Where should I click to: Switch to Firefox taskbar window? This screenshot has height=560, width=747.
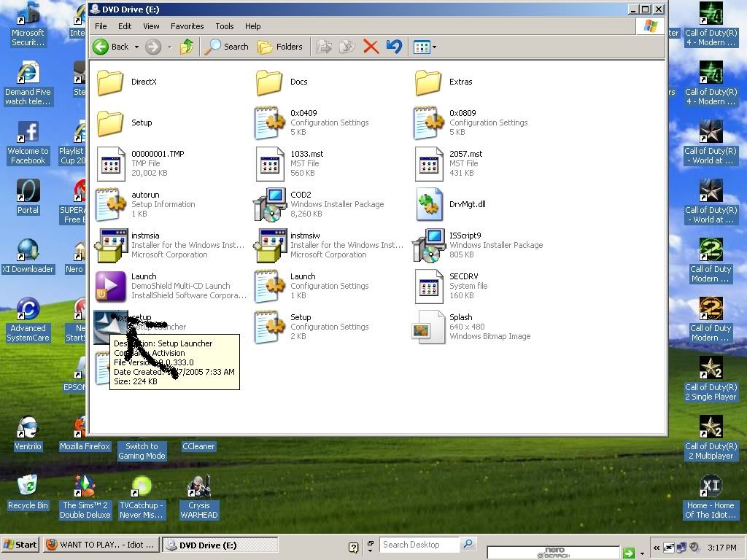pos(101,545)
